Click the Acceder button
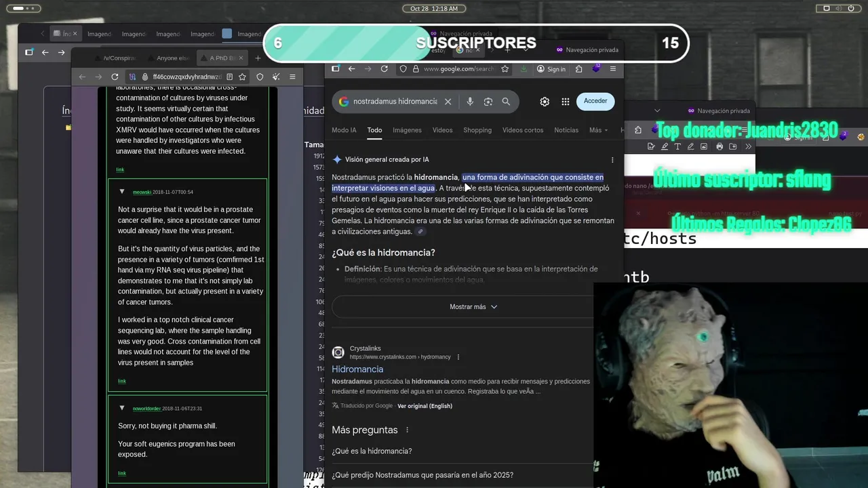This screenshot has height=488, width=868. (x=595, y=101)
